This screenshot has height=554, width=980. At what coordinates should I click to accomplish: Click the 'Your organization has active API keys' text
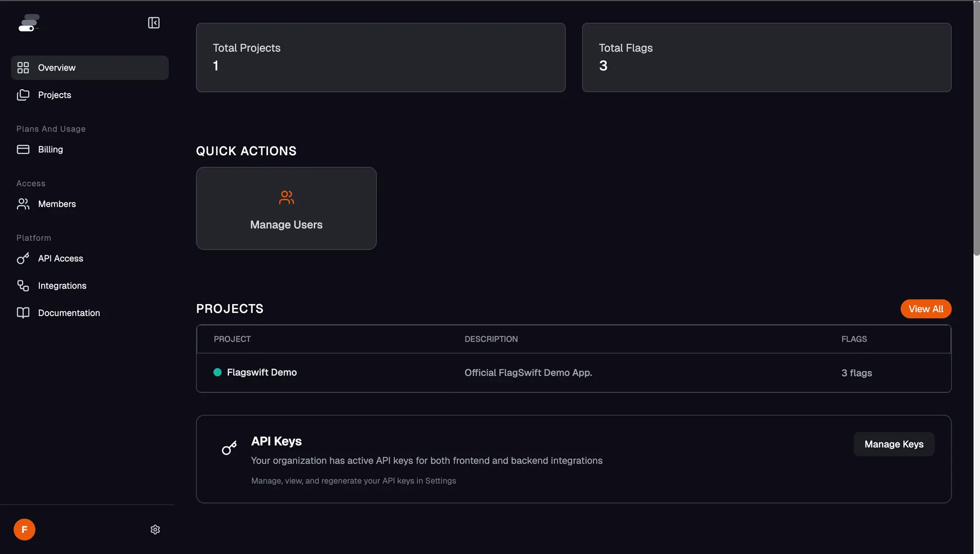427,461
